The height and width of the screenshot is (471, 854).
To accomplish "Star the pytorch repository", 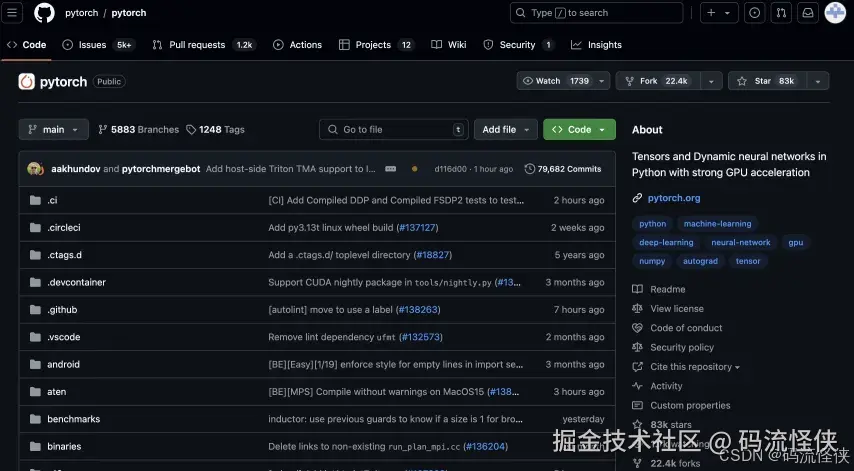I will [767, 81].
